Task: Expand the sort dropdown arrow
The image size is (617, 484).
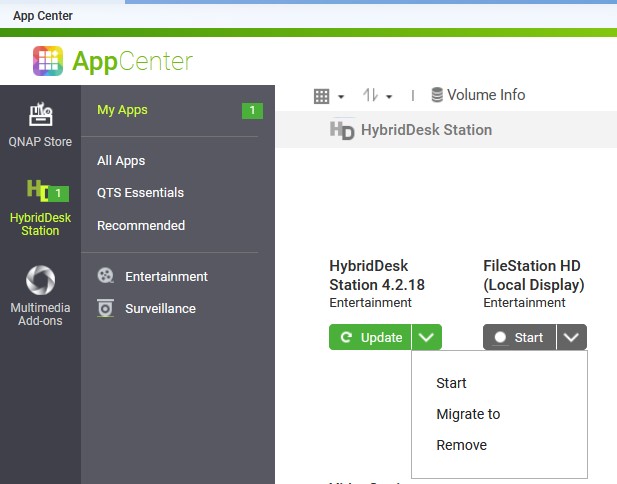Action: point(389,96)
